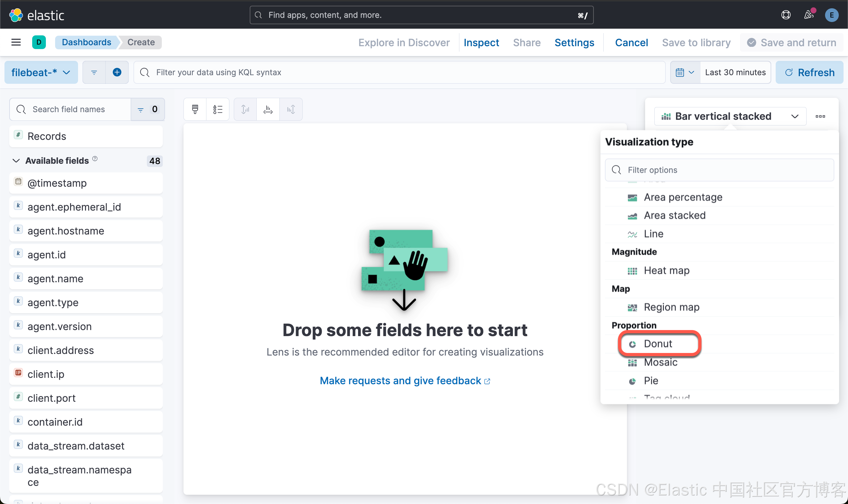Open Bar vertical stacked chart type dropdown

730,116
